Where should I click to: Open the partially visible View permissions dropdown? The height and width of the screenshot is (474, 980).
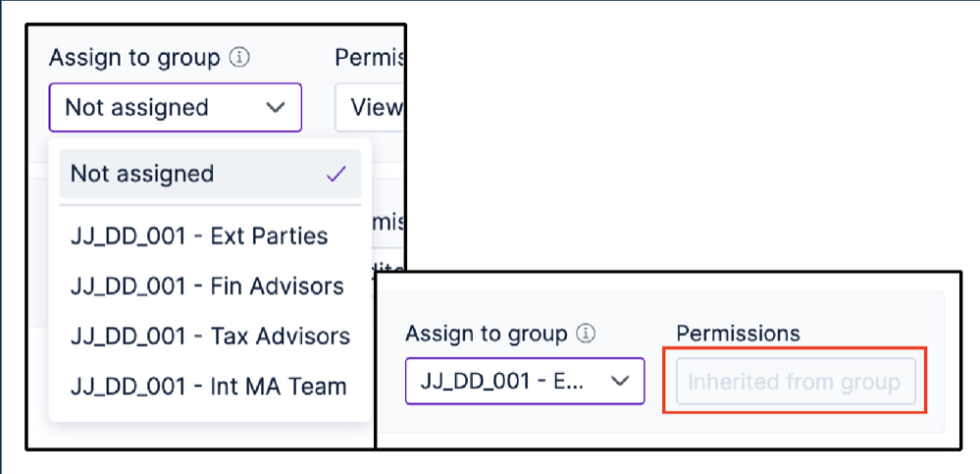click(370, 108)
